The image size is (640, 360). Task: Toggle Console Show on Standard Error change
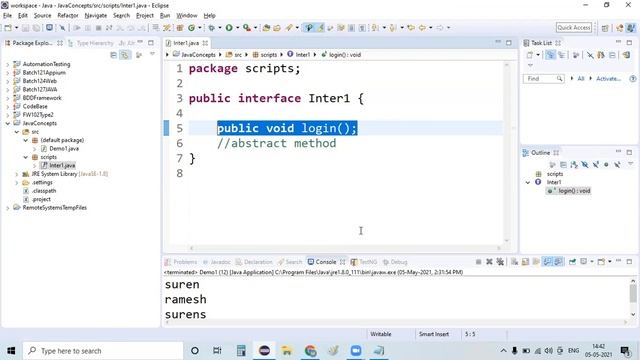pyautogui.click(x=558, y=262)
